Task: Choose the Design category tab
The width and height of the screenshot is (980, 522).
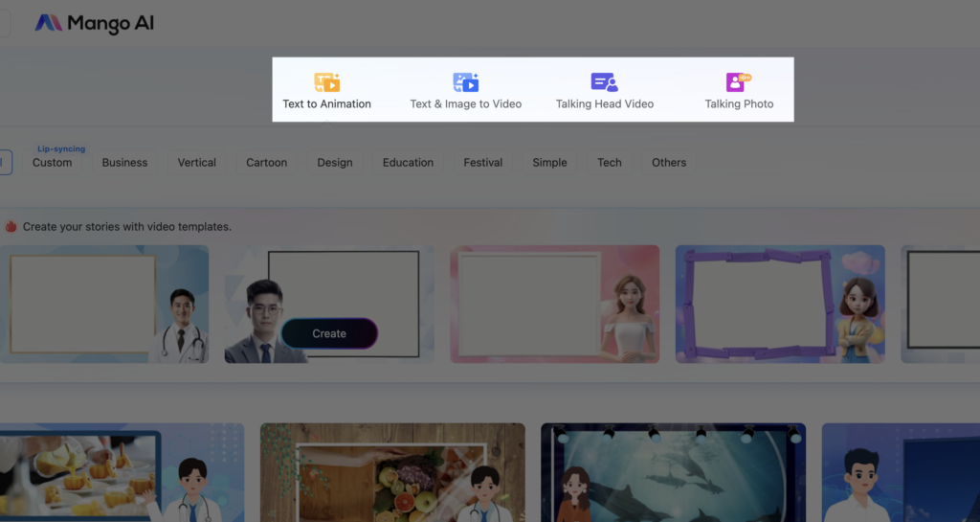Action: pyautogui.click(x=335, y=163)
